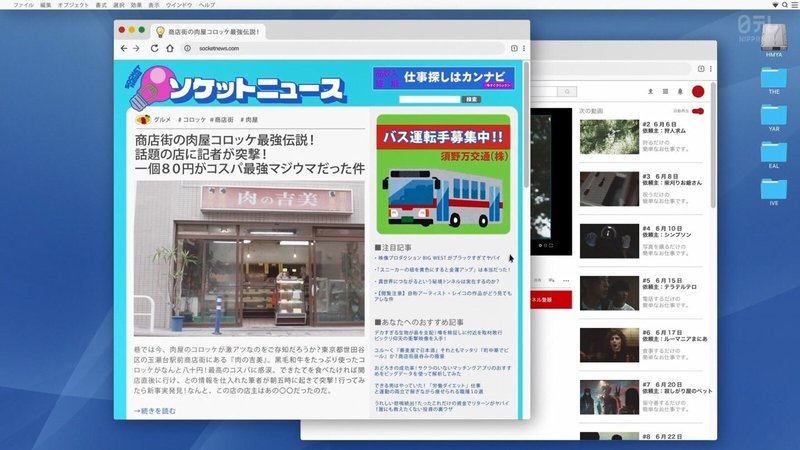Open tab count icon in front browser
This screenshot has height=450, width=800.
click(x=514, y=48)
